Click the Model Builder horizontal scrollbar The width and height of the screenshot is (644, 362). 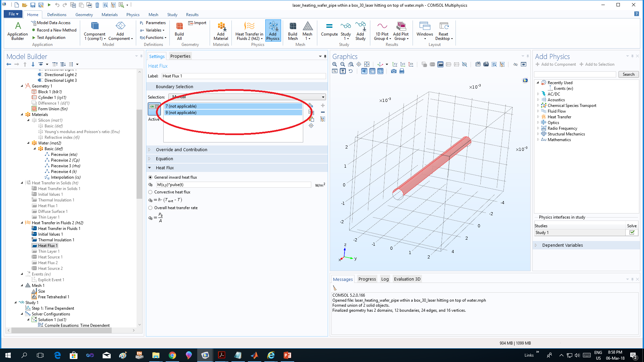tap(61, 330)
